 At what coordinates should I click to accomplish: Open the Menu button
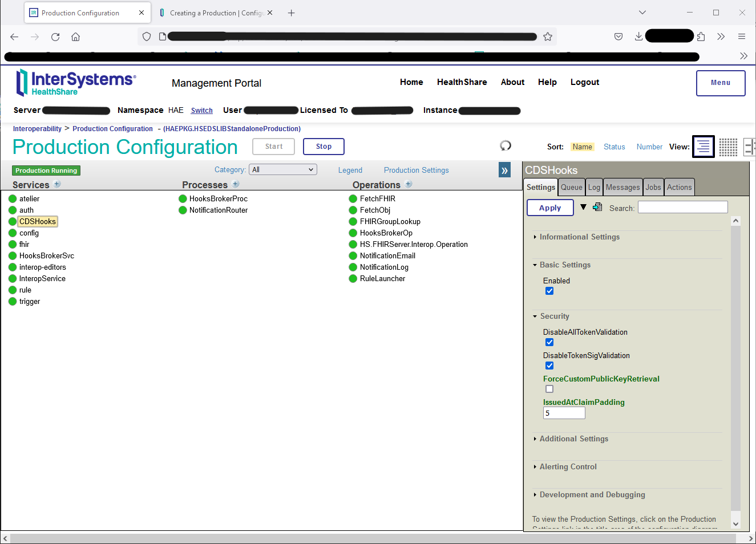pyautogui.click(x=721, y=83)
